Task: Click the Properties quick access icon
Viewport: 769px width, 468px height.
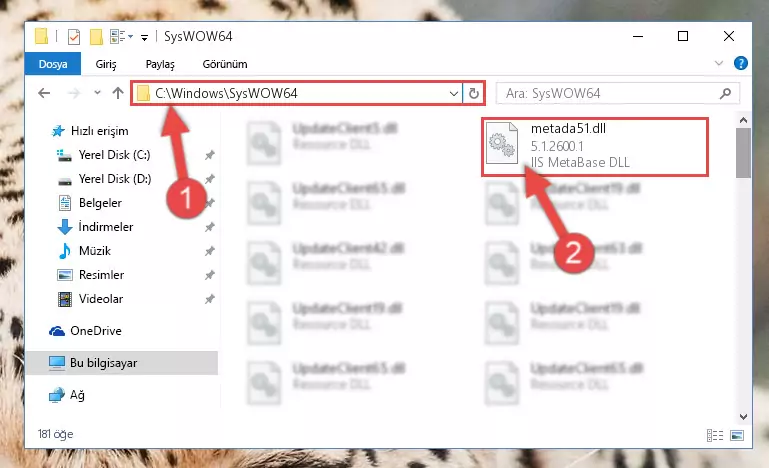Action: click(x=74, y=37)
